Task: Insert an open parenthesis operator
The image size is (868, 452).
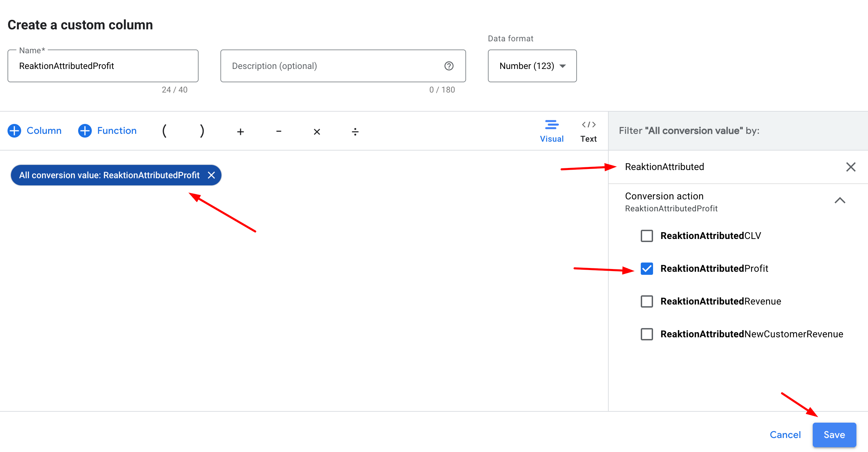Action: point(164,131)
